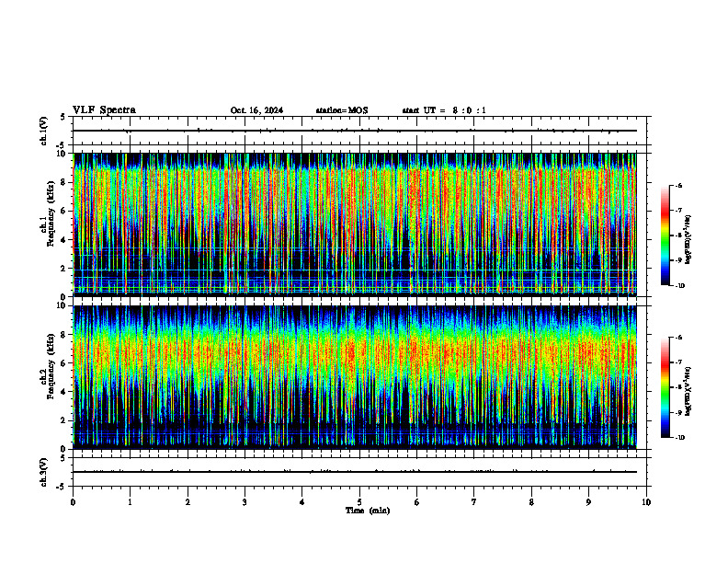Viewport: 728px width, 563px height.
Task: Click the "VLF Spectra" title text
Action: tap(104, 110)
